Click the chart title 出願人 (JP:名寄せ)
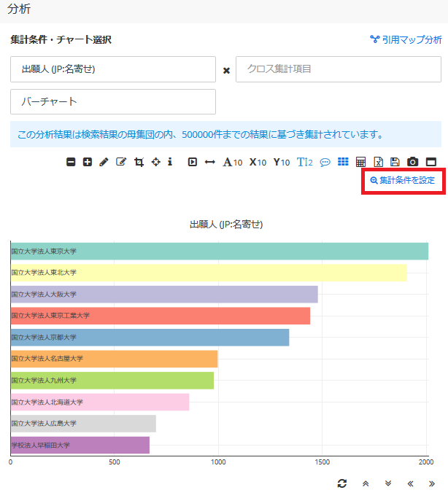The height and width of the screenshot is (498, 448). pos(226,225)
